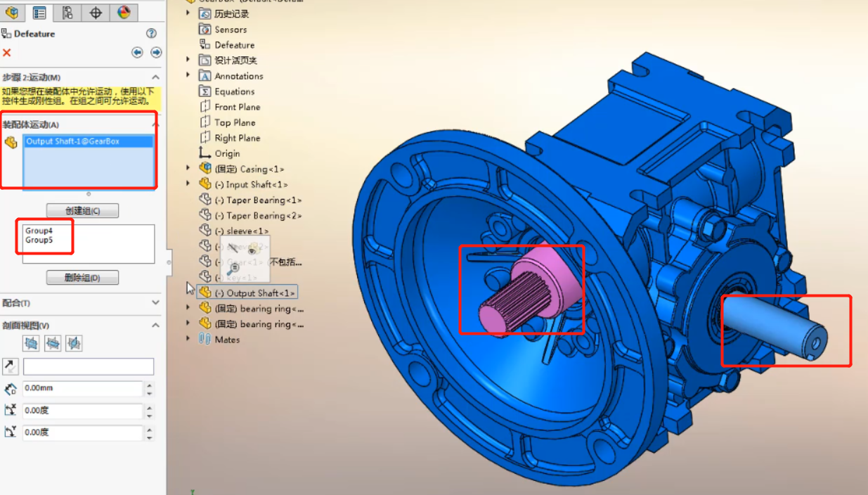Select the first section view plane icon
Viewport: 868px width, 495px height.
[x=31, y=343]
